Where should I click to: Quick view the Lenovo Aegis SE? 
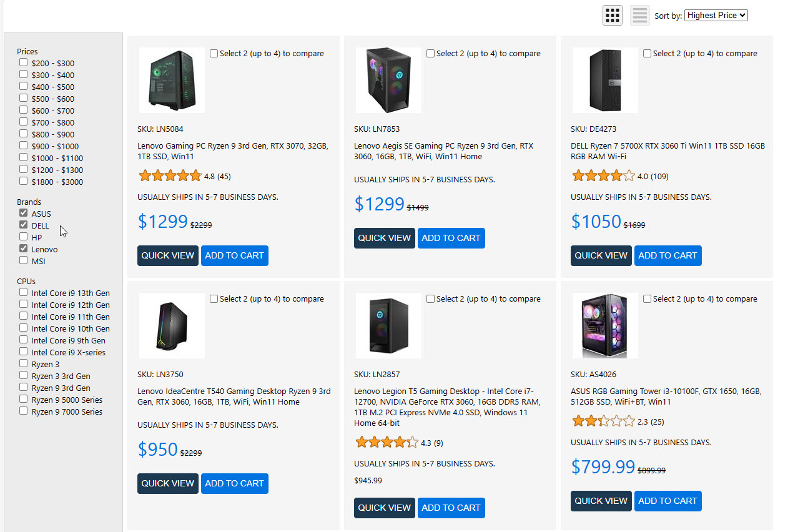[x=384, y=238]
